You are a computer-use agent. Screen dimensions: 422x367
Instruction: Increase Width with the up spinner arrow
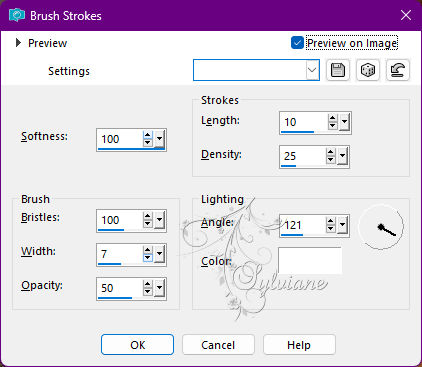pyautogui.click(x=148, y=250)
